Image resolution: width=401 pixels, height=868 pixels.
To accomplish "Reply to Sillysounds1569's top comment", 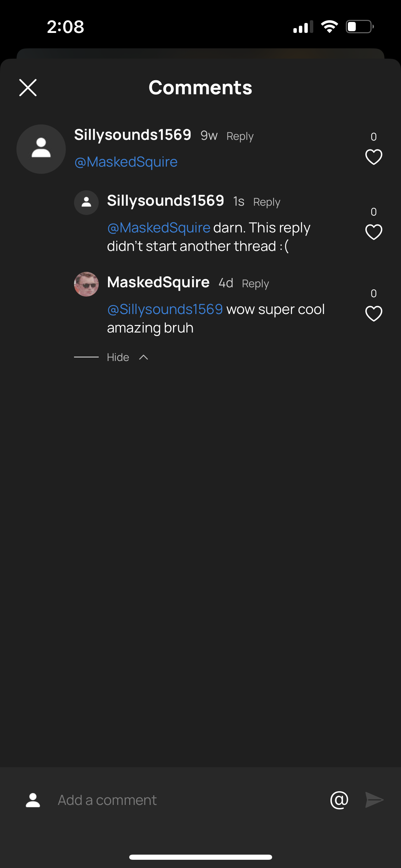I will [x=240, y=136].
